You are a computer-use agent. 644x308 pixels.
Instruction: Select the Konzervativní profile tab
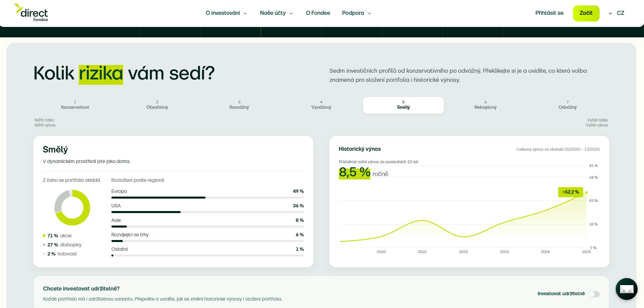pos(75,105)
